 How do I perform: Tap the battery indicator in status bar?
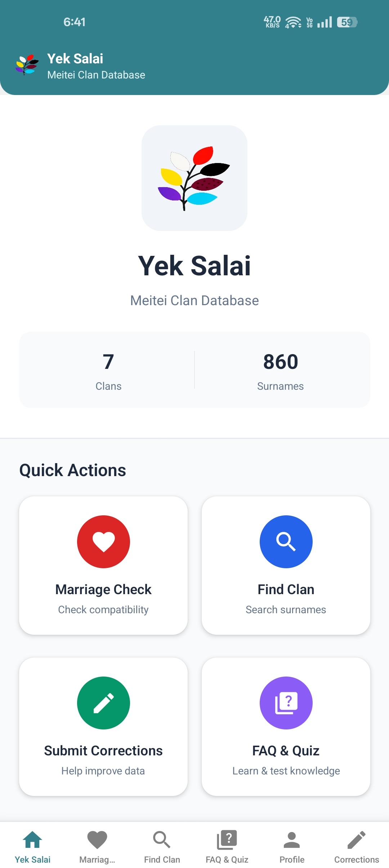pos(347,22)
